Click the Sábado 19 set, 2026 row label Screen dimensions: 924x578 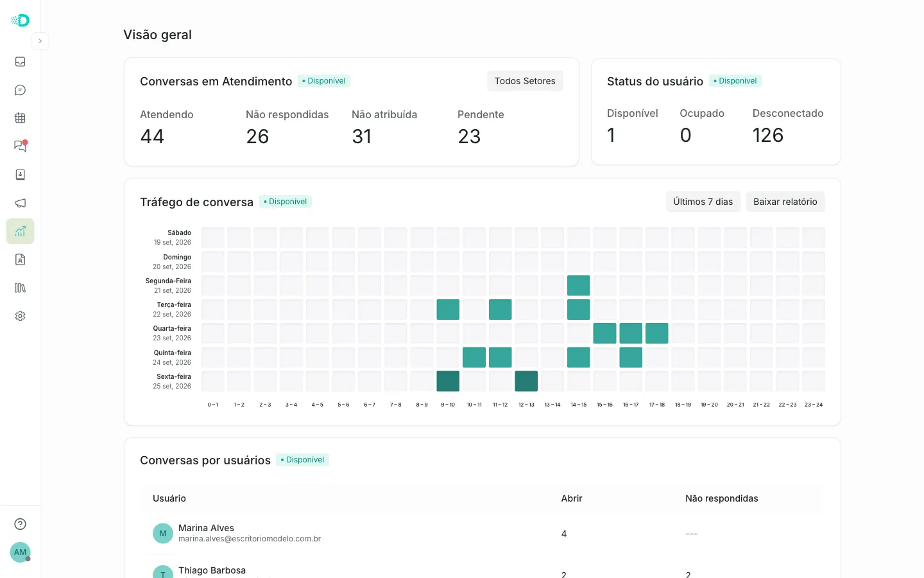tap(173, 238)
